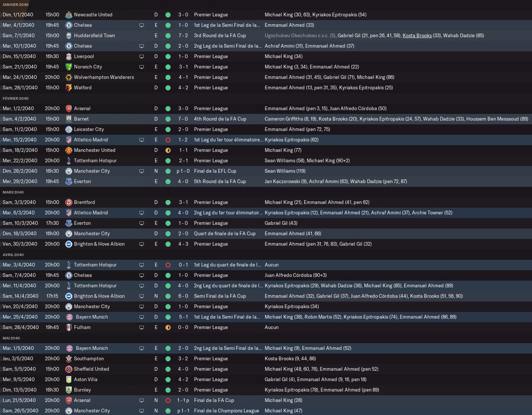Viewport: 532px width, 415px height.
Task: Click the red loss indicator on FA Cup final row
Action: coord(168,400)
